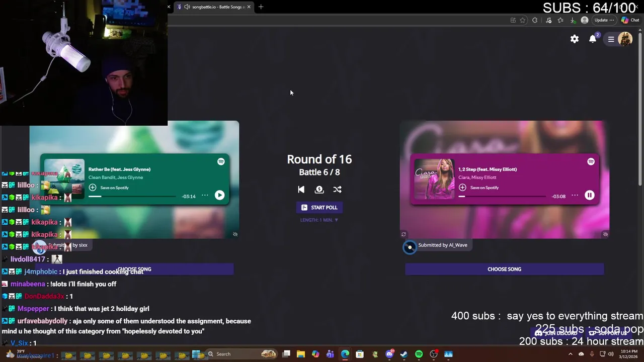Image resolution: width=644 pixels, height=362 pixels.
Task: Play Rather Be song
Action: pyautogui.click(x=219, y=195)
